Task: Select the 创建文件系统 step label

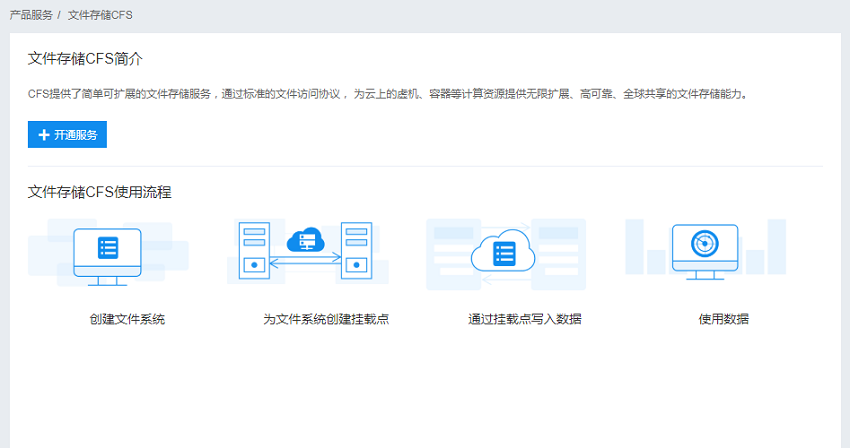Action: 127,319
